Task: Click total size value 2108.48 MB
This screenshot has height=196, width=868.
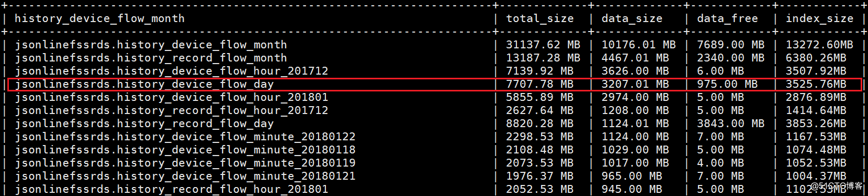Action: (540, 150)
